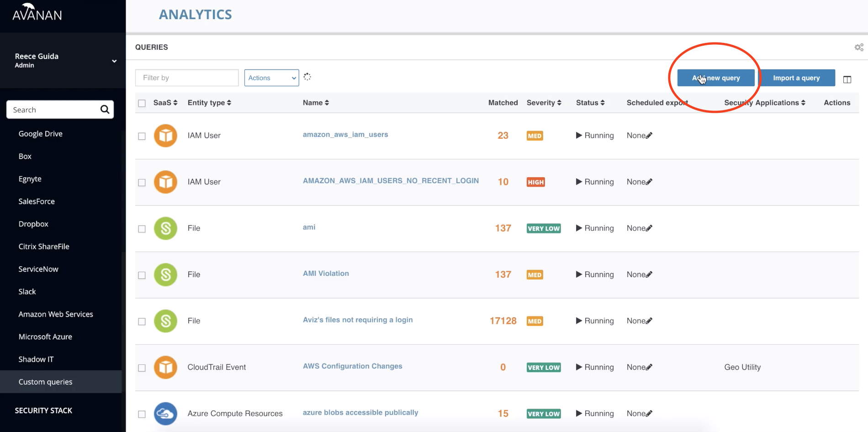Click the Avanan logo
Image resolution: width=868 pixels, height=432 pixels.
click(37, 13)
